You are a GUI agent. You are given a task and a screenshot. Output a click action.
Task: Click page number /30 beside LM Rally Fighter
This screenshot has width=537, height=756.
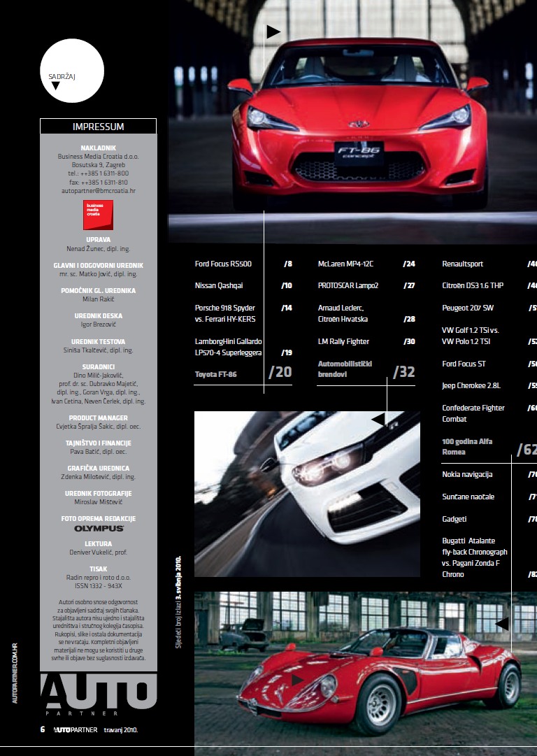(409, 341)
